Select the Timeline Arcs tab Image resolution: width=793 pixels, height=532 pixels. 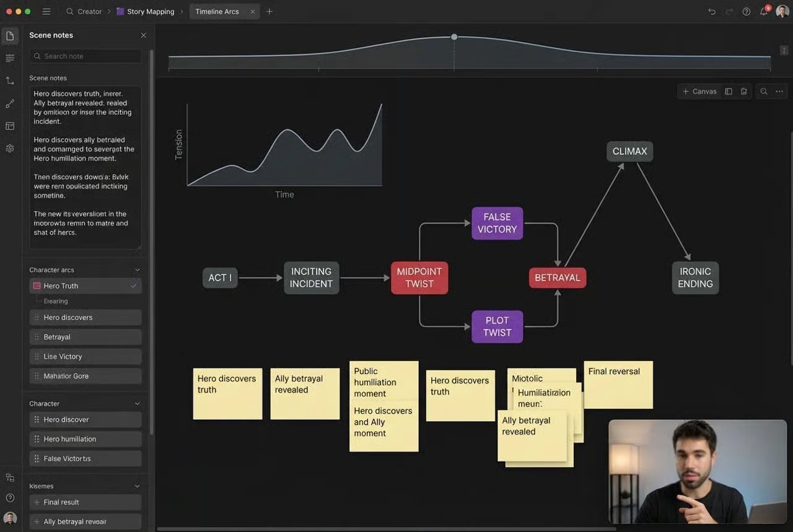pos(216,11)
